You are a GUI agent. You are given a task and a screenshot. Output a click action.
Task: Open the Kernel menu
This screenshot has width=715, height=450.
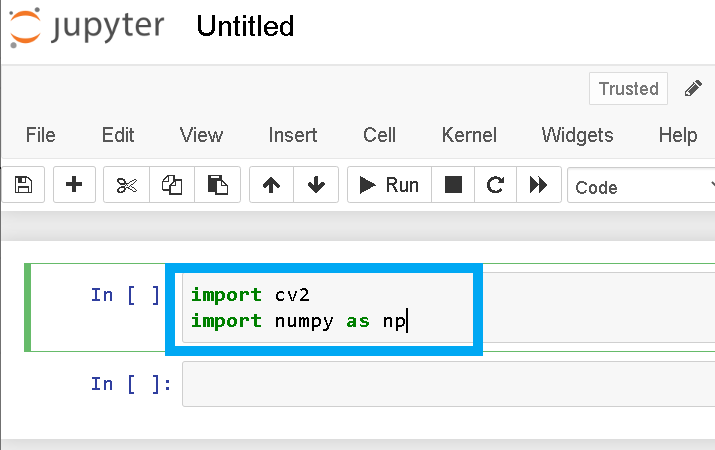469,135
